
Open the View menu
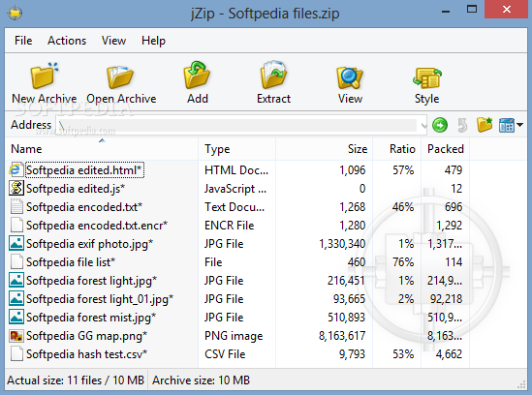pos(113,41)
